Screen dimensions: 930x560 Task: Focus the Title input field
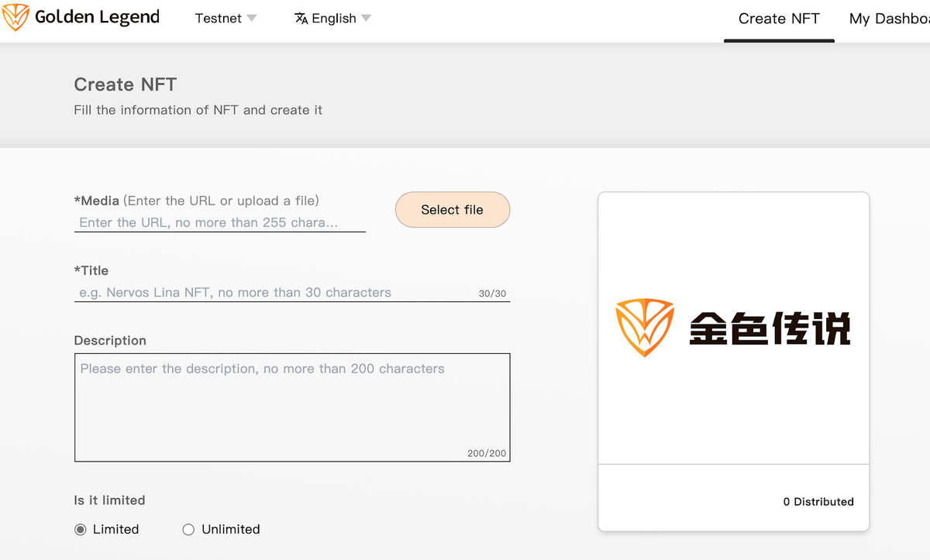(292, 293)
